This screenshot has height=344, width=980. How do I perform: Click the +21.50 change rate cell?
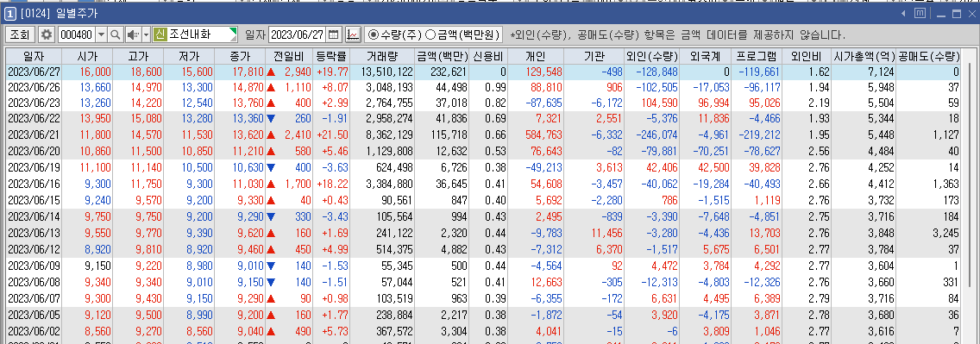coord(331,134)
